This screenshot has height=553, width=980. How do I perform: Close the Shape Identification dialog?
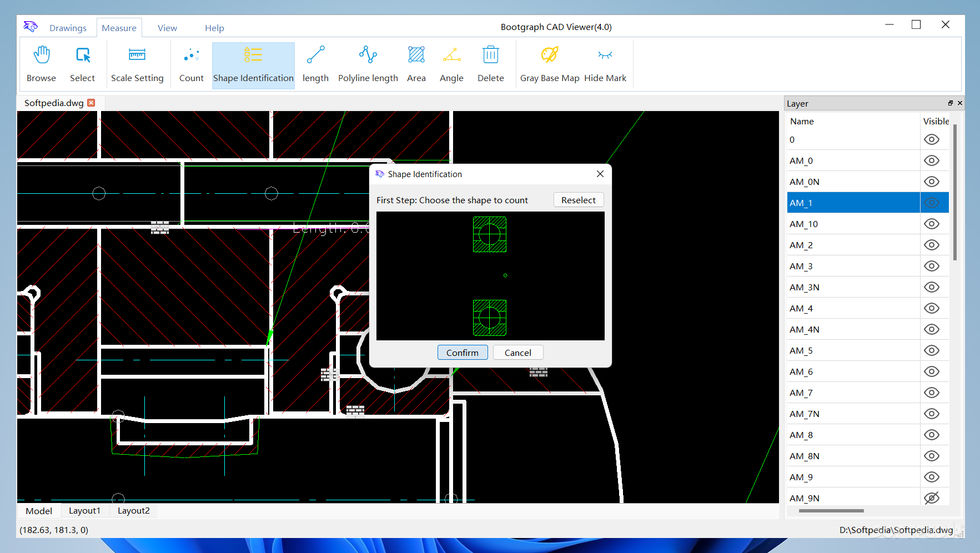[x=600, y=174]
